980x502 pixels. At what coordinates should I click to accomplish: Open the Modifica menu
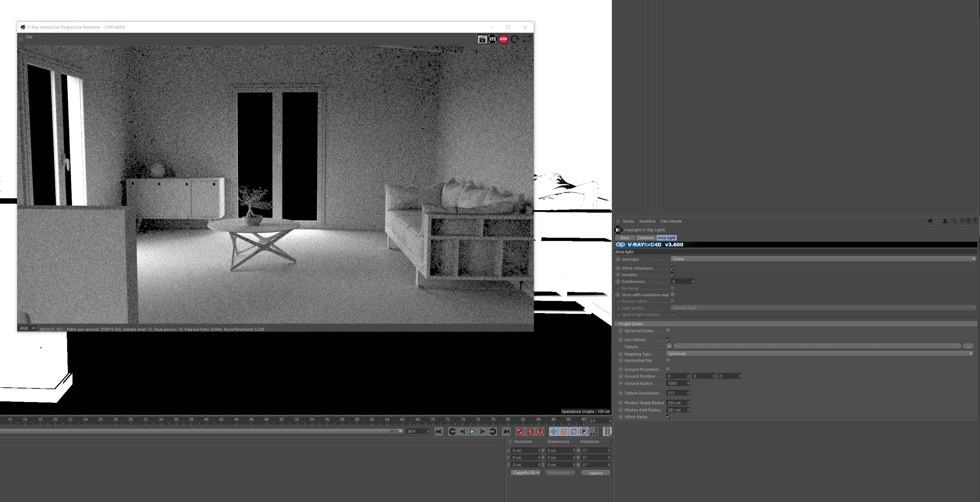[647, 221]
